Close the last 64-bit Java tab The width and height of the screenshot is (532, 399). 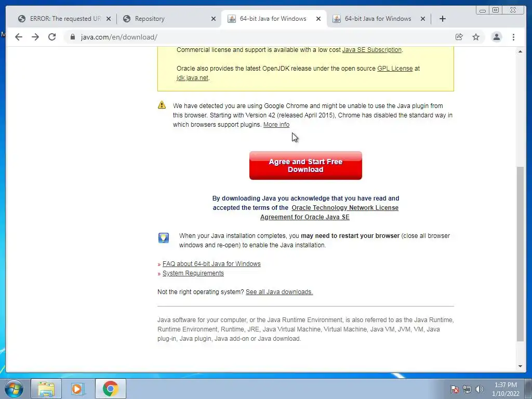[423, 19]
